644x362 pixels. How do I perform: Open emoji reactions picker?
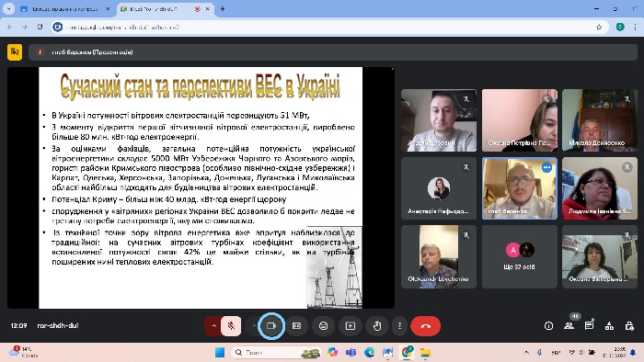(324, 326)
